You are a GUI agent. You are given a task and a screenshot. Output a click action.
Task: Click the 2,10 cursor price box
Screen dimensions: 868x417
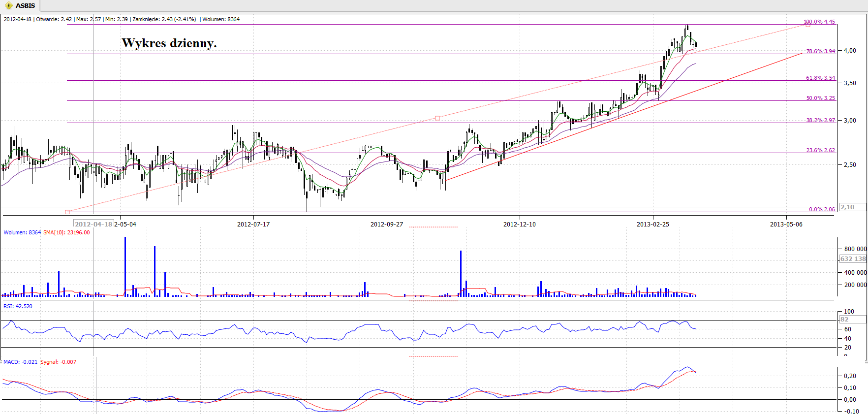pos(853,207)
